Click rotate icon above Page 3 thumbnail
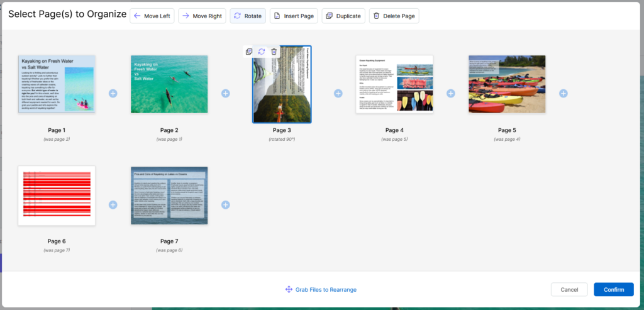 261,52
